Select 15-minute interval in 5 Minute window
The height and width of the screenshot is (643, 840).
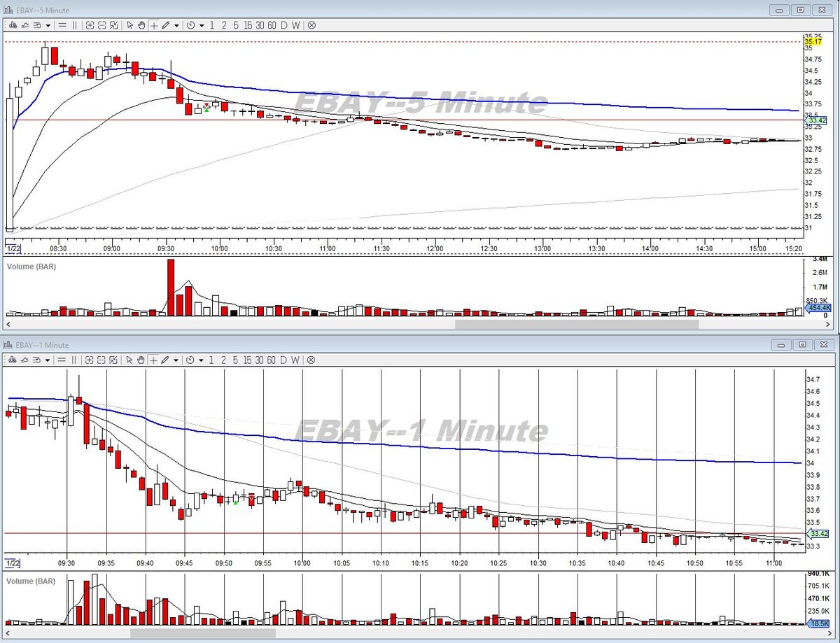[x=248, y=24]
